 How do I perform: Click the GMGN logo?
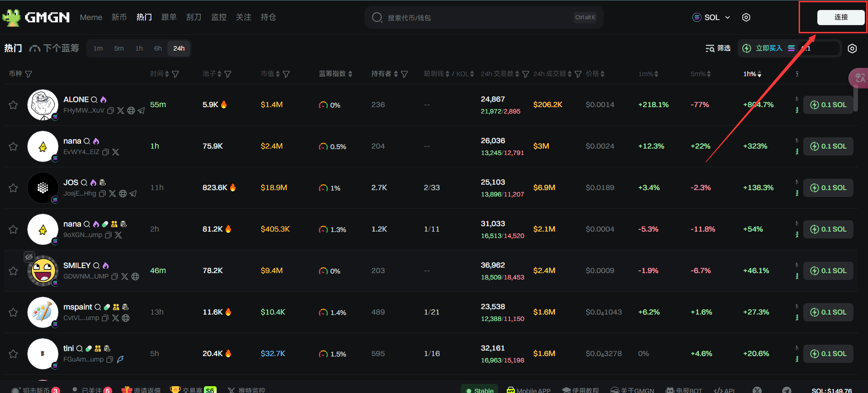(x=36, y=17)
